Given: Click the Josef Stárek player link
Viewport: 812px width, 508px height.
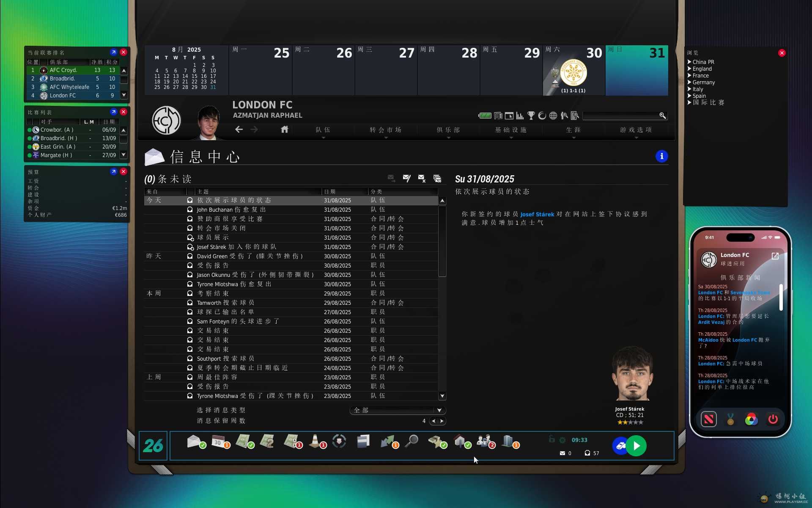Looking at the screenshot, I should (537, 214).
